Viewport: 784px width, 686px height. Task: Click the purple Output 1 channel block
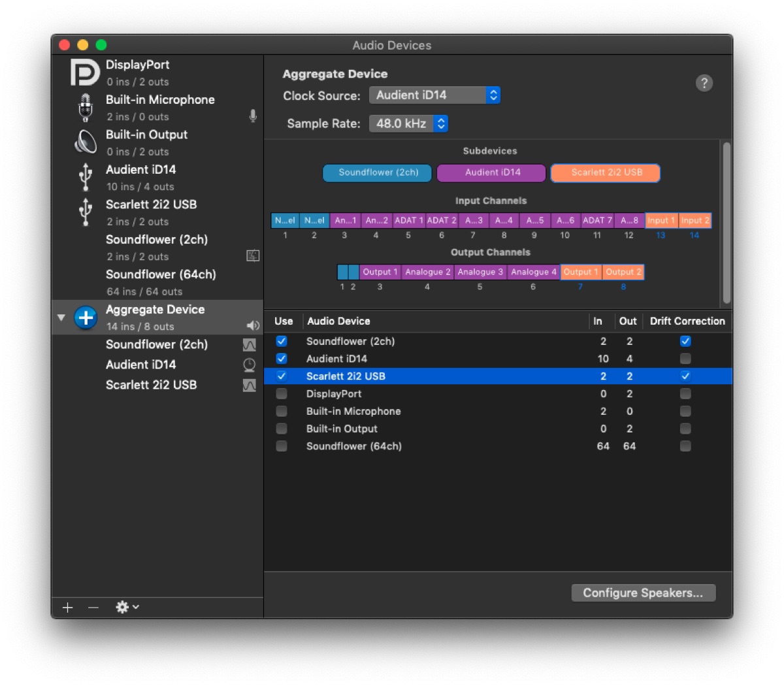pos(380,272)
